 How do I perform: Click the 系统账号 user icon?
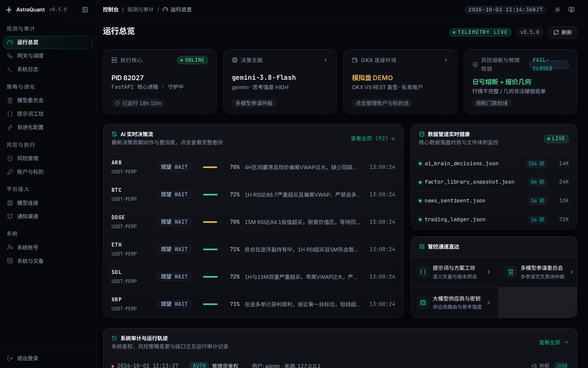tap(10, 247)
